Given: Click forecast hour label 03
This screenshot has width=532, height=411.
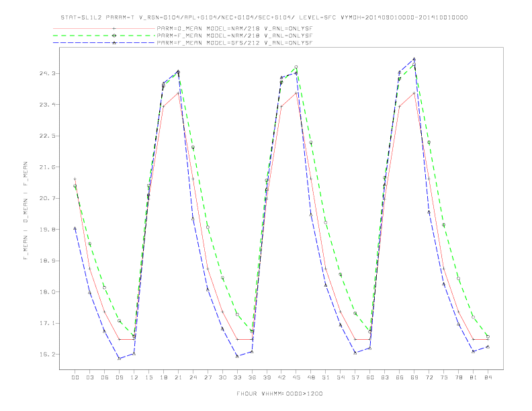Looking at the screenshot, I should tap(89, 377).
